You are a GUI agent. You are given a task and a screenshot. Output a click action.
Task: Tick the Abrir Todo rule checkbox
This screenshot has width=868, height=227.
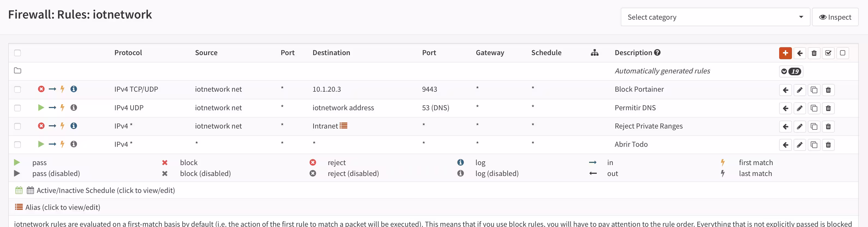pyautogui.click(x=17, y=145)
